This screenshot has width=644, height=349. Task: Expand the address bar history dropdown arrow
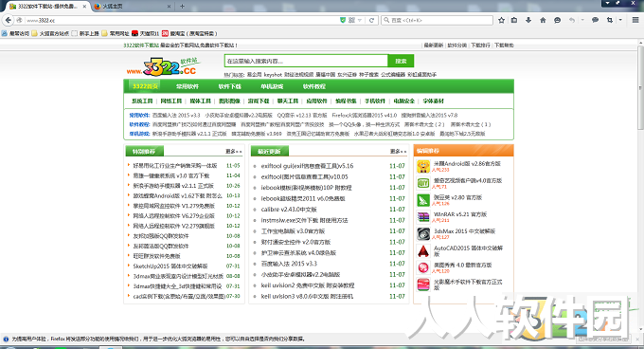pos(360,20)
